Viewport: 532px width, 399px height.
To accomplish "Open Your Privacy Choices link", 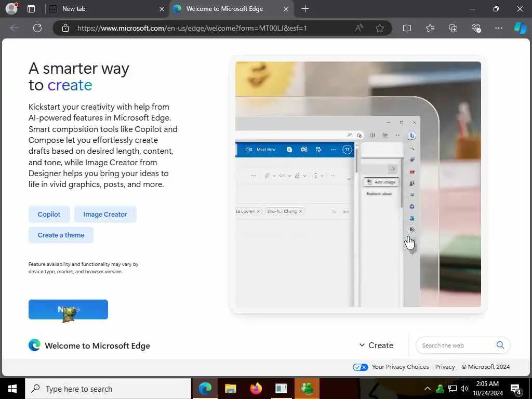I will 401,367.
